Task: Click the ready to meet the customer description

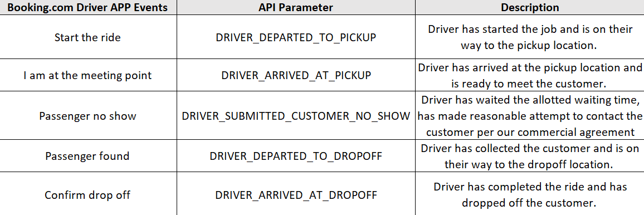Action: pyautogui.click(x=529, y=76)
